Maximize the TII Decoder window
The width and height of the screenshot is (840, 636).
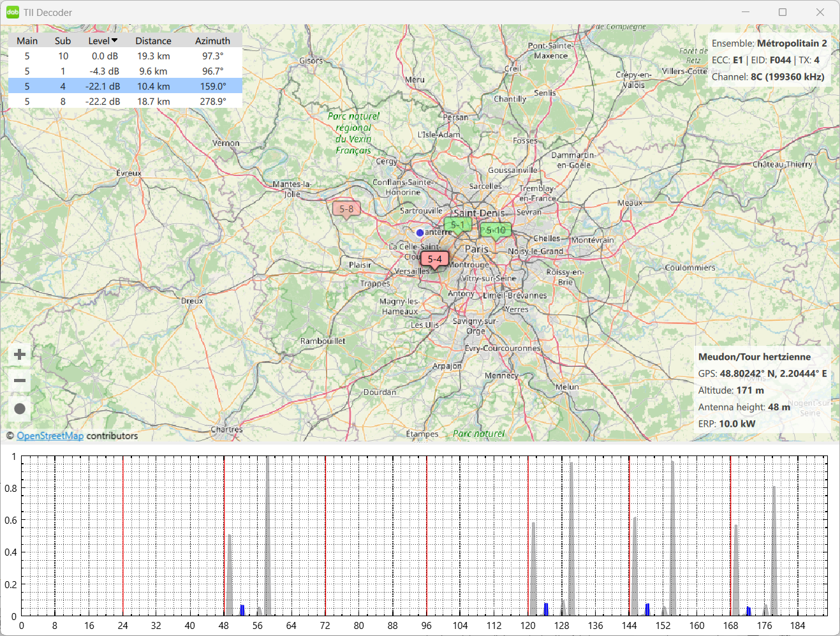click(783, 12)
